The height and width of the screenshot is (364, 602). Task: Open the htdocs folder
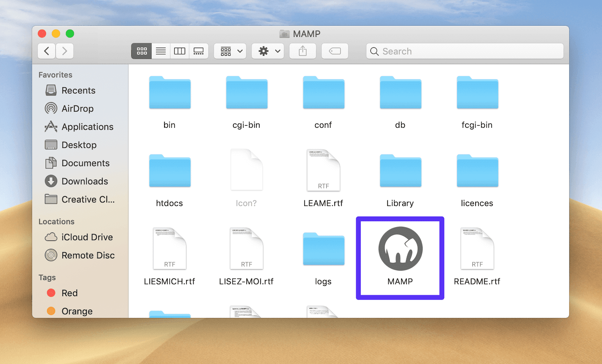coord(169,171)
